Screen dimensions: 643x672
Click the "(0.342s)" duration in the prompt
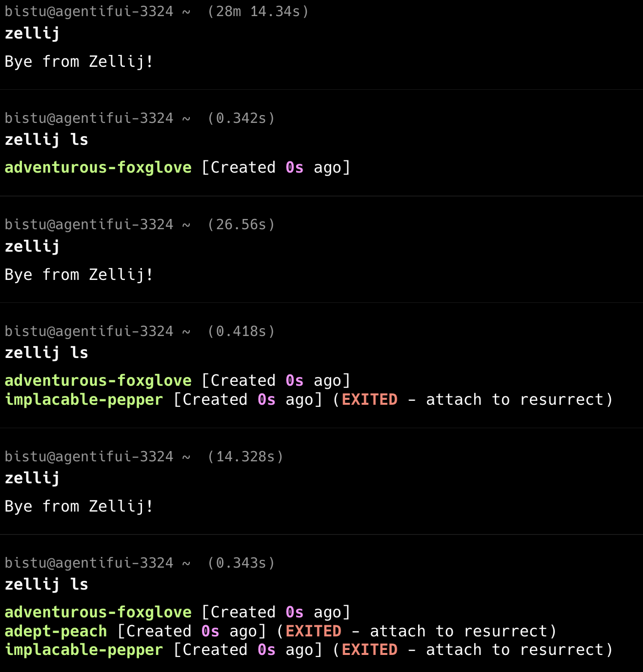241,118
